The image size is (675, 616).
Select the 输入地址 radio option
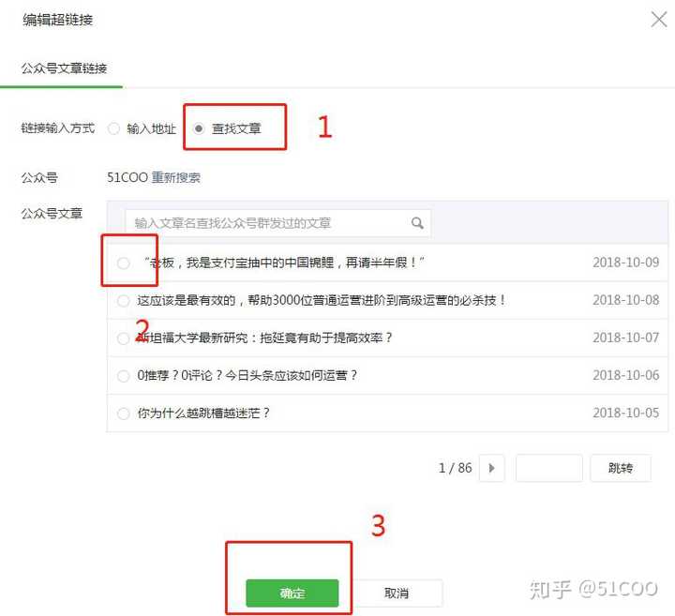pos(113,128)
